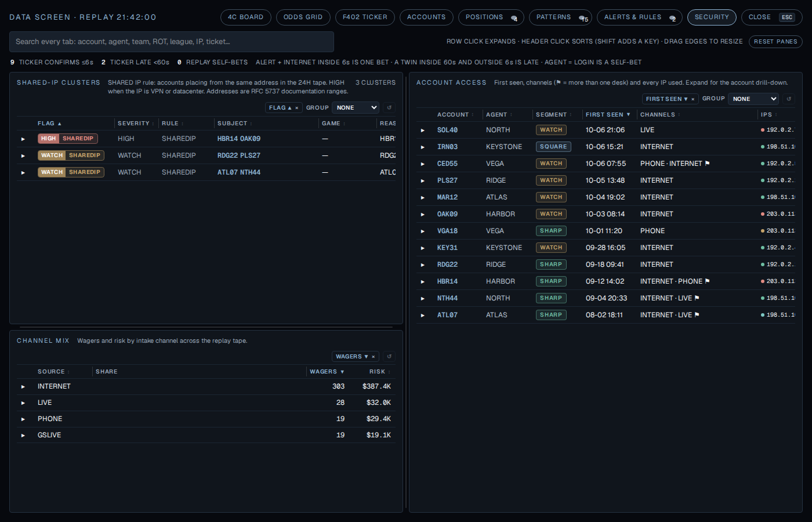
Task: Expand the HBR14 OAK09 cluster row
Action: [x=23, y=139]
